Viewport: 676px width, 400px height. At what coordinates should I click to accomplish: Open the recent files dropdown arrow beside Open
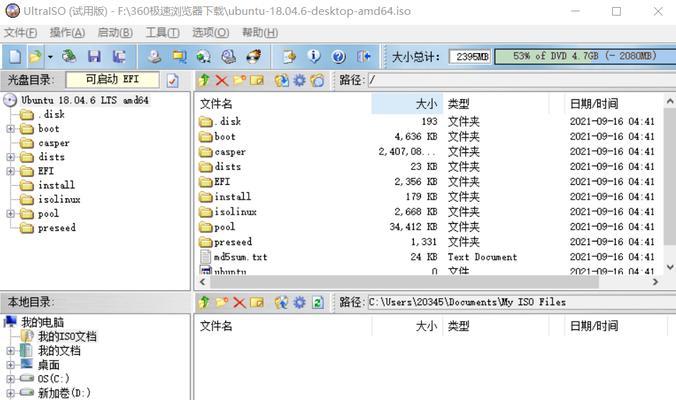click(x=50, y=57)
